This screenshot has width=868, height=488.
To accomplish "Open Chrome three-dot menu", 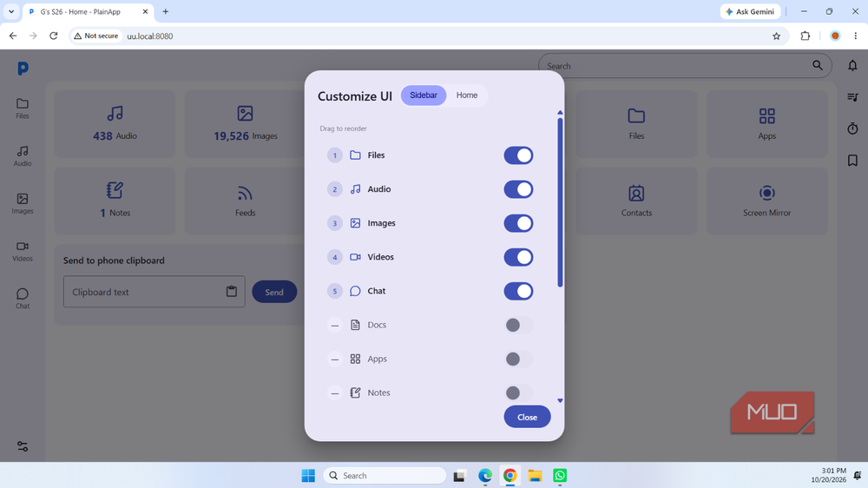I will (855, 36).
